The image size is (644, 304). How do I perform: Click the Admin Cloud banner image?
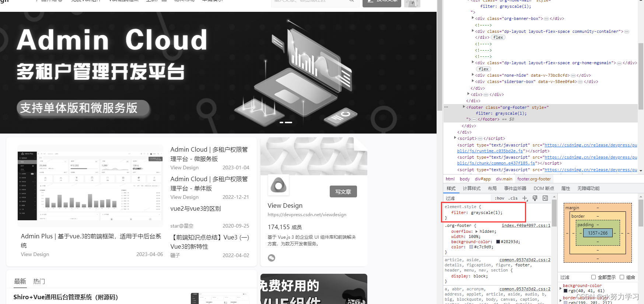click(218, 73)
